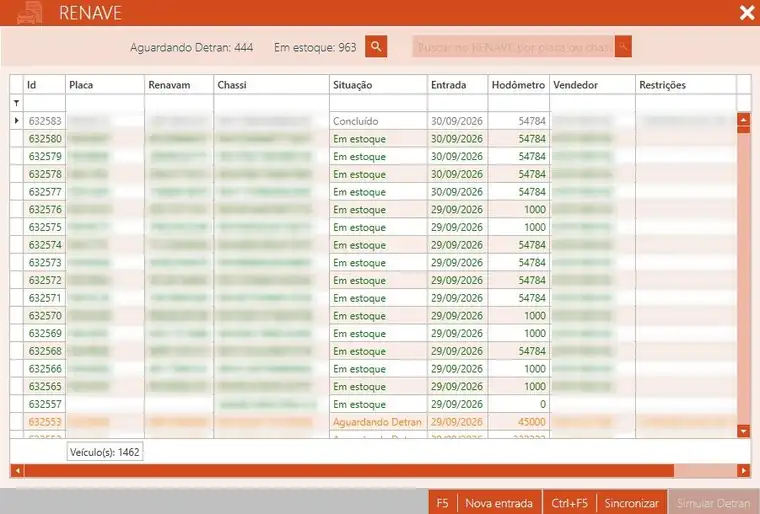Viewport: 760px width, 514px height.
Task: Click the Em estoque: 963 label
Action: (x=315, y=48)
